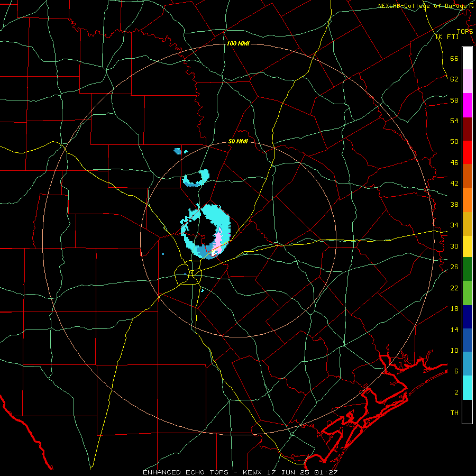Click the dark red (maroon) legend swatch
The image size is (476, 476).
coord(467,129)
